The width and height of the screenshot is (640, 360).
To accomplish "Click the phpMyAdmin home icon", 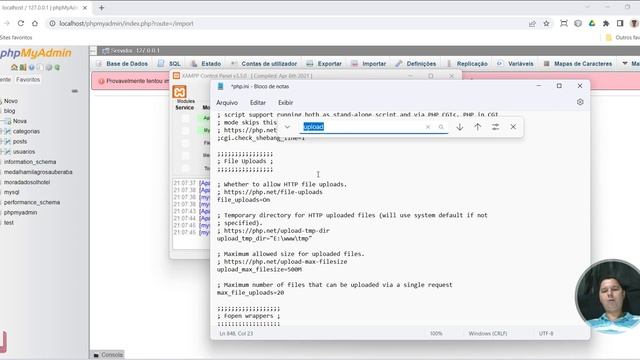I will pos(15,67).
